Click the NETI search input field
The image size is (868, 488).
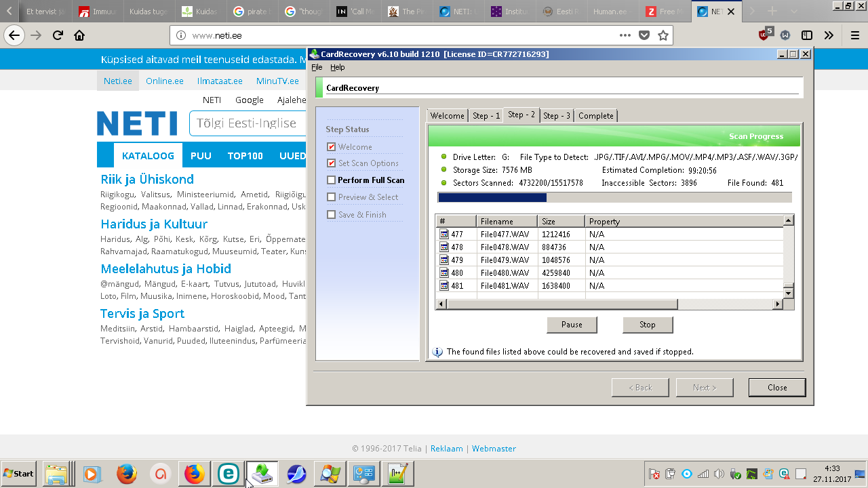click(248, 123)
